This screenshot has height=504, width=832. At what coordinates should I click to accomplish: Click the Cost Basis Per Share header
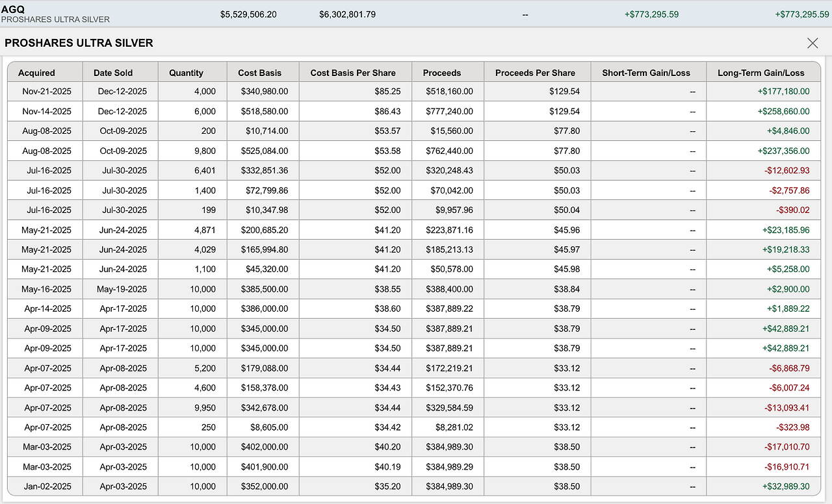tap(355, 72)
